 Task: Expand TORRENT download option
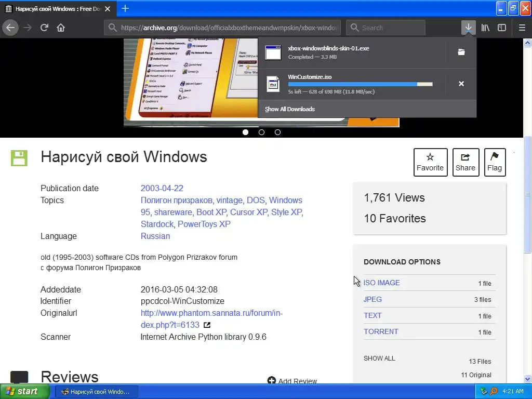click(381, 331)
